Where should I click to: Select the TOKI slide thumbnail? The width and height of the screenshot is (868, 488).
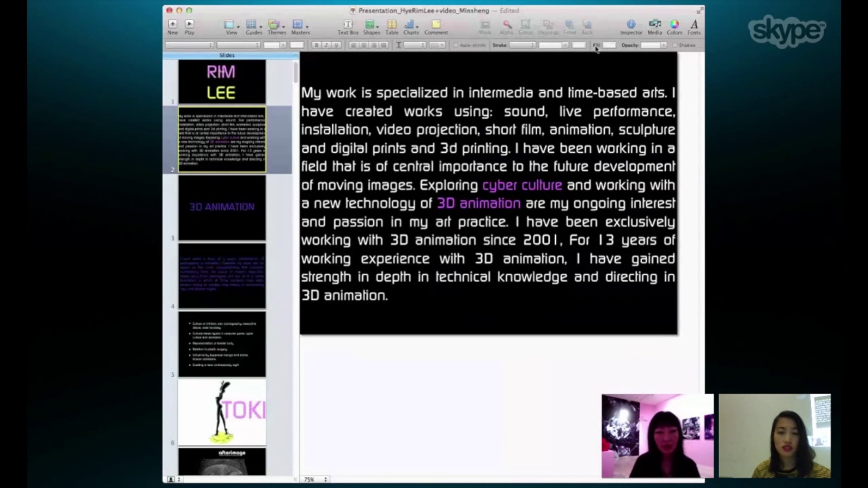[222, 412]
